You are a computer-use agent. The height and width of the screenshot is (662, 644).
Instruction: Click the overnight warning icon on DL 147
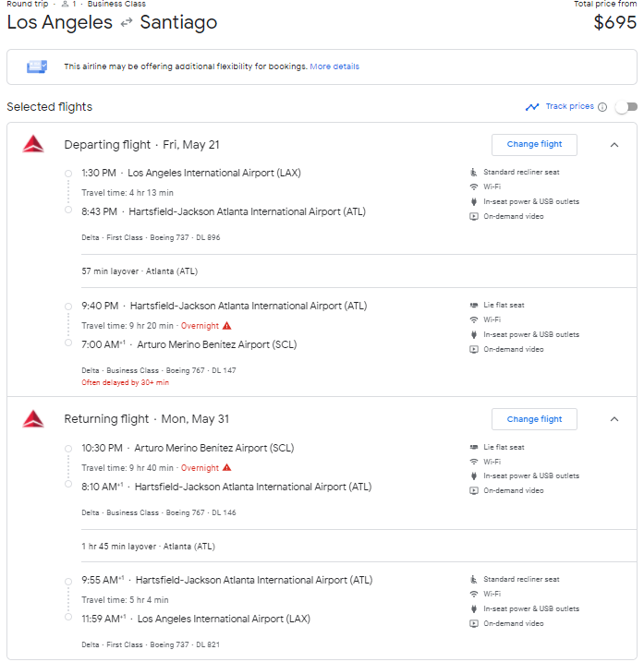(226, 326)
